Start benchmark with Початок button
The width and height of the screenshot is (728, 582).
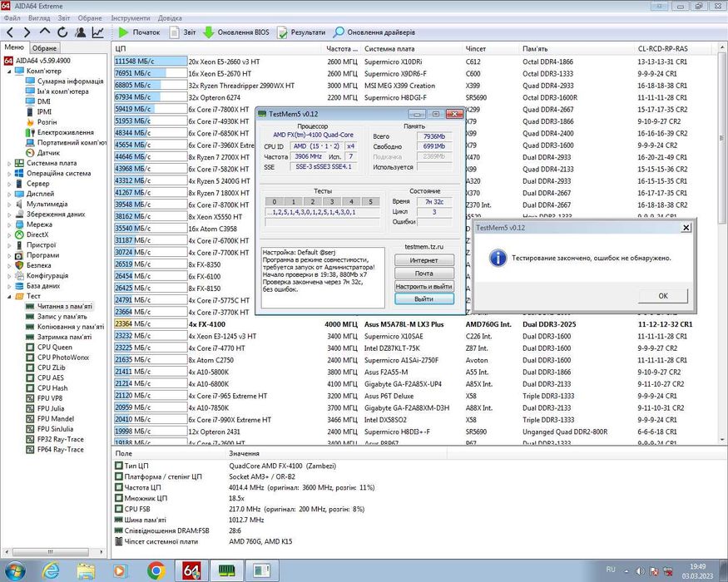[139, 32]
